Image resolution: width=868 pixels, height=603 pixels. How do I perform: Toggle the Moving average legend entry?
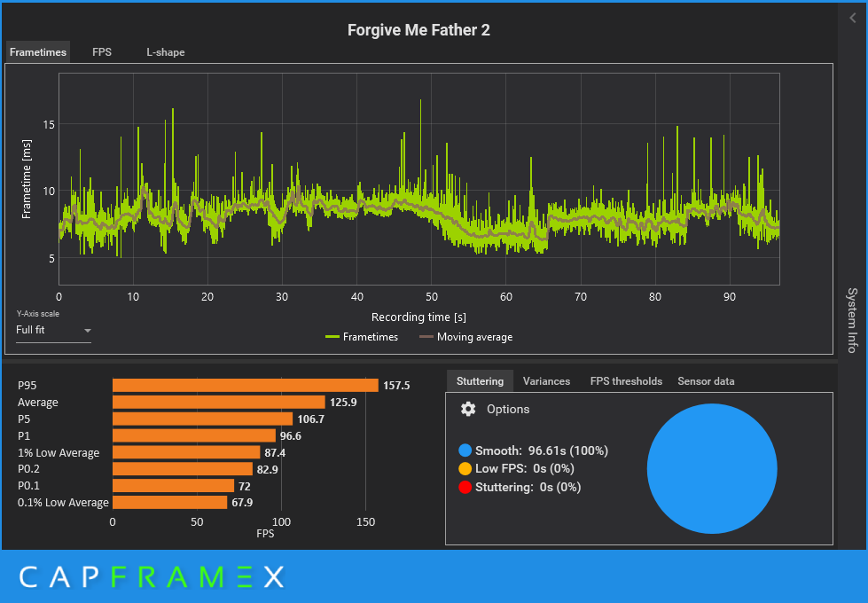(466, 337)
